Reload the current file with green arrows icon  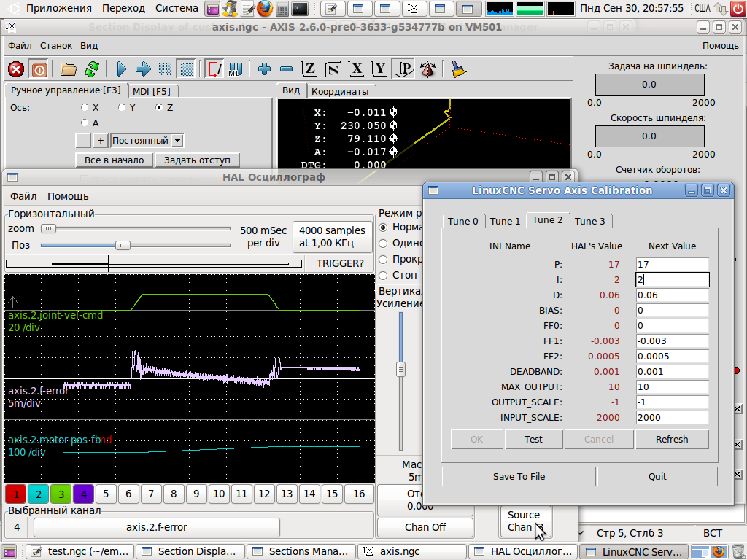coord(91,69)
